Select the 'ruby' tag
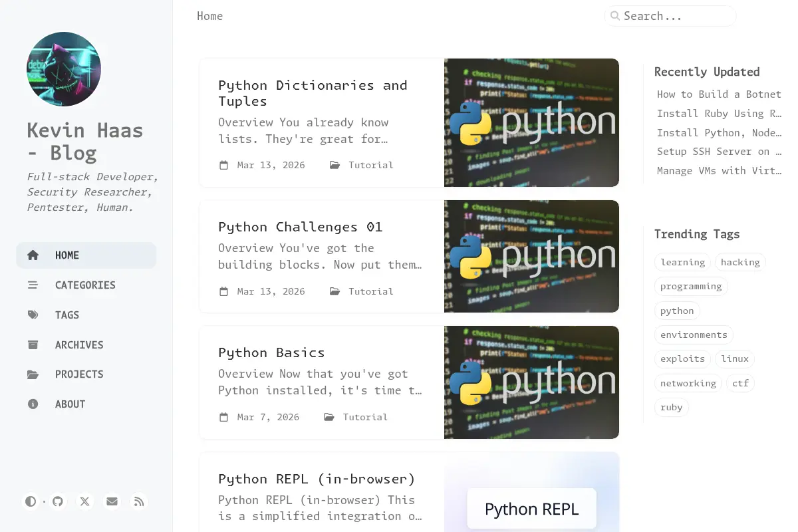The width and height of the screenshot is (798, 532). click(672, 407)
